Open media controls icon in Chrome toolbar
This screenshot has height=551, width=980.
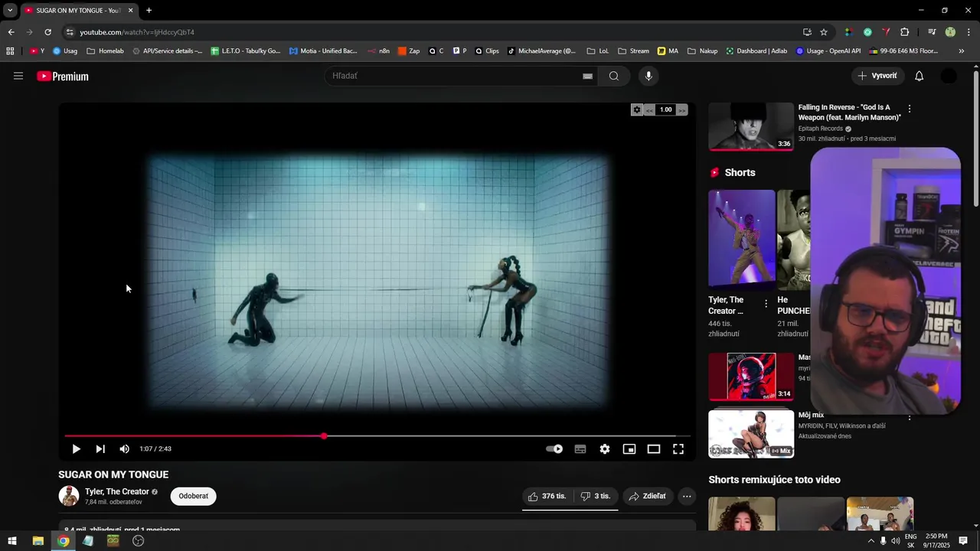point(932,32)
